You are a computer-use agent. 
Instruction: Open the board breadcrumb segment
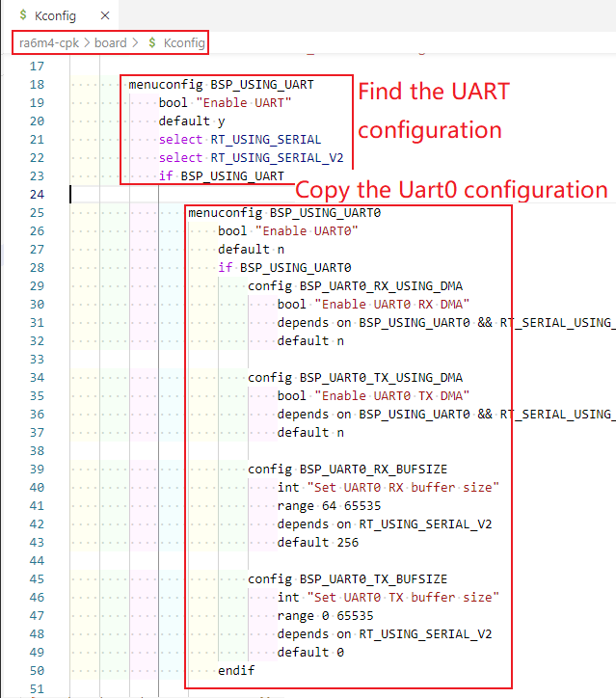pyautogui.click(x=112, y=43)
